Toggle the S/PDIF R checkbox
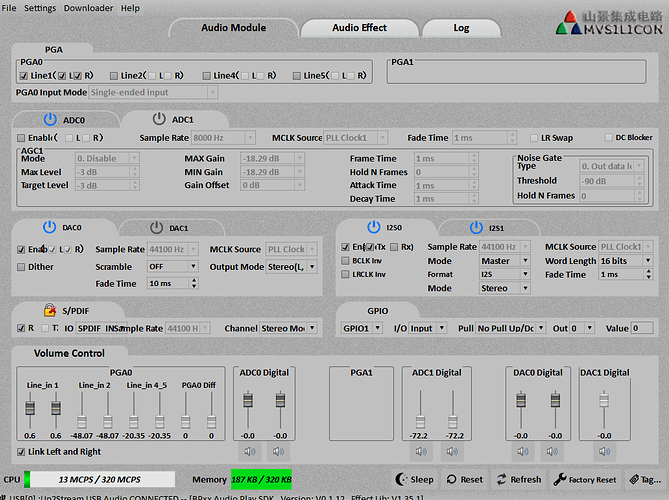 [21, 328]
